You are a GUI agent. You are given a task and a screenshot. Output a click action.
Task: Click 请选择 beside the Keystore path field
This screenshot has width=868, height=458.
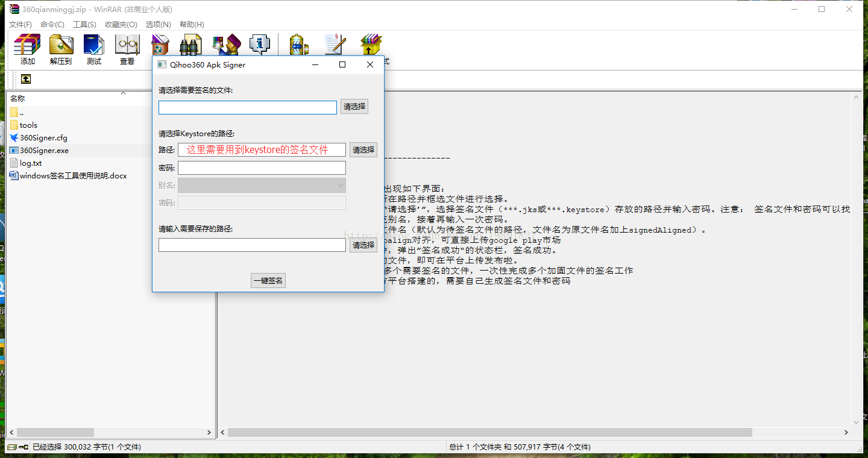[x=363, y=150]
